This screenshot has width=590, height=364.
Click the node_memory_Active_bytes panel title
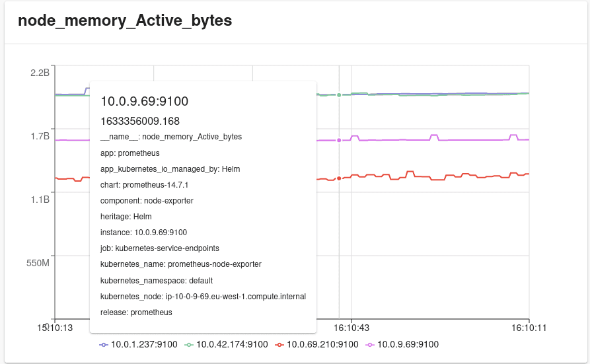[125, 20]
